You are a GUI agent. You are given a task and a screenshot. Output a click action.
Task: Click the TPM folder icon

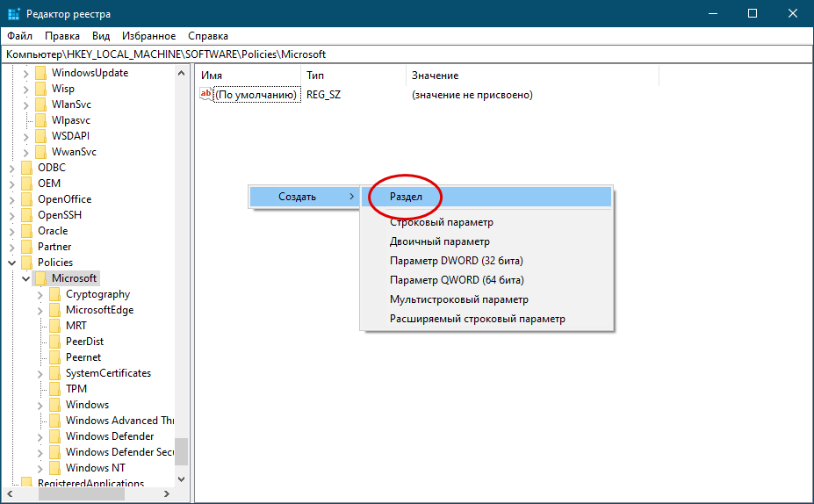pyautogui.click(x=54, y=389)
